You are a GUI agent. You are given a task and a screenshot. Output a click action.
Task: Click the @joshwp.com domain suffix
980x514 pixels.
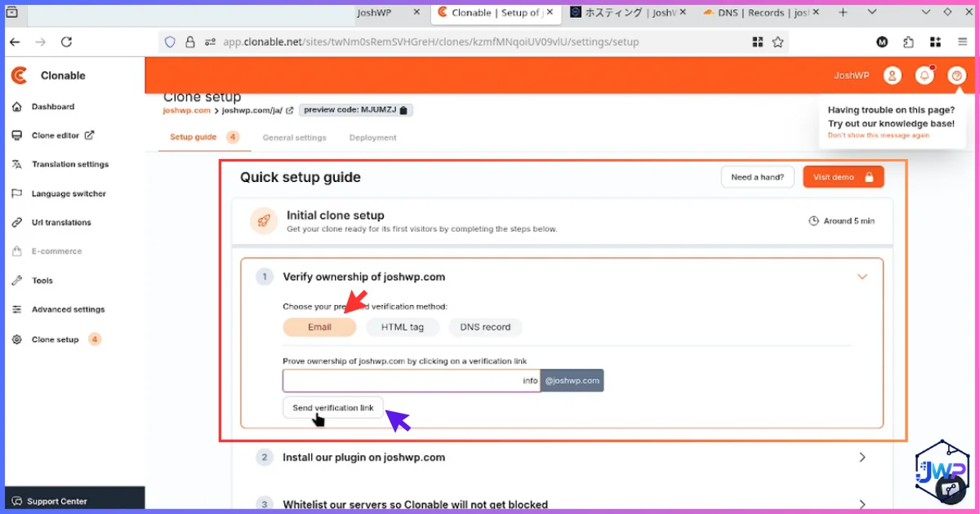point(572,380)
